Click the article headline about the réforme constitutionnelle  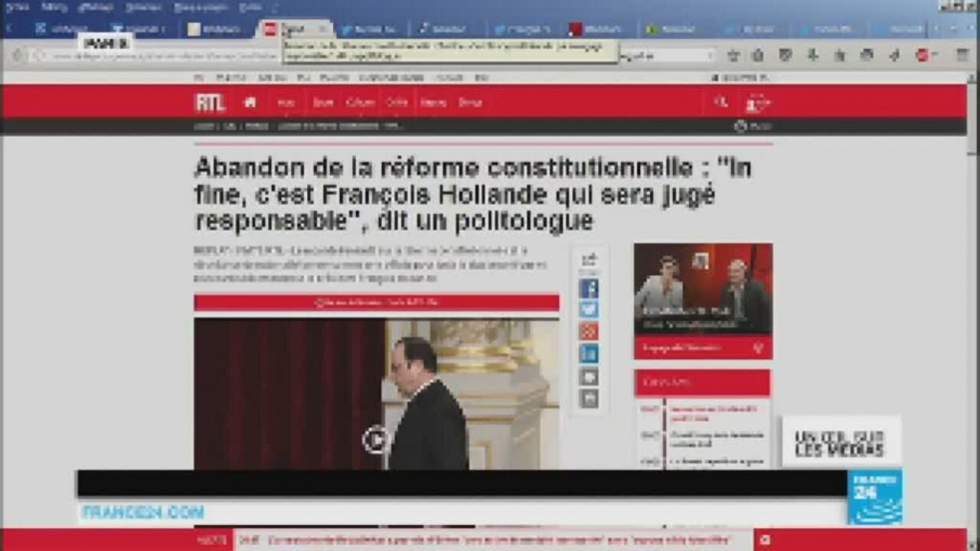pyautogui.click(x=472, y=193)
